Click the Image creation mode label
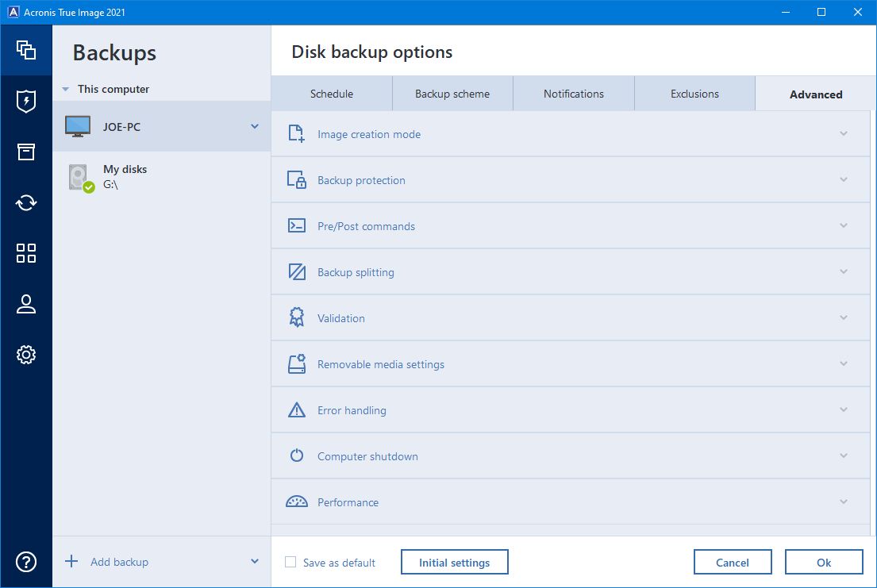Image resolution: width=877 pixels, height=588 pixels. coord(369,134)
